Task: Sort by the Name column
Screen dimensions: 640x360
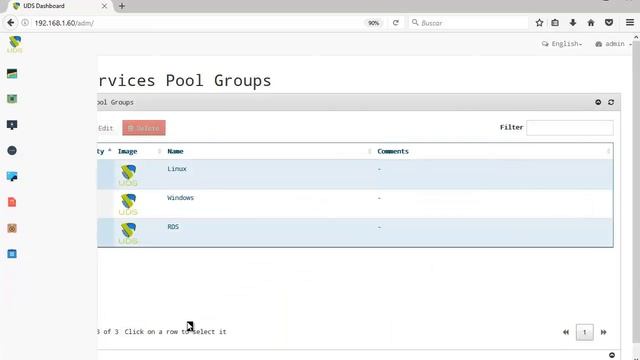Action: 176,151
